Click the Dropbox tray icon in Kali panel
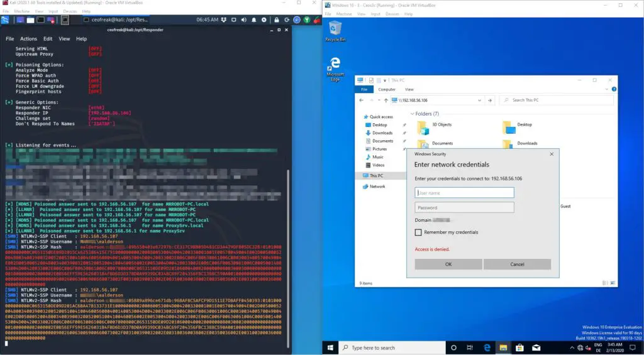This screenshot has height=355, width=644. coord(224,19)
